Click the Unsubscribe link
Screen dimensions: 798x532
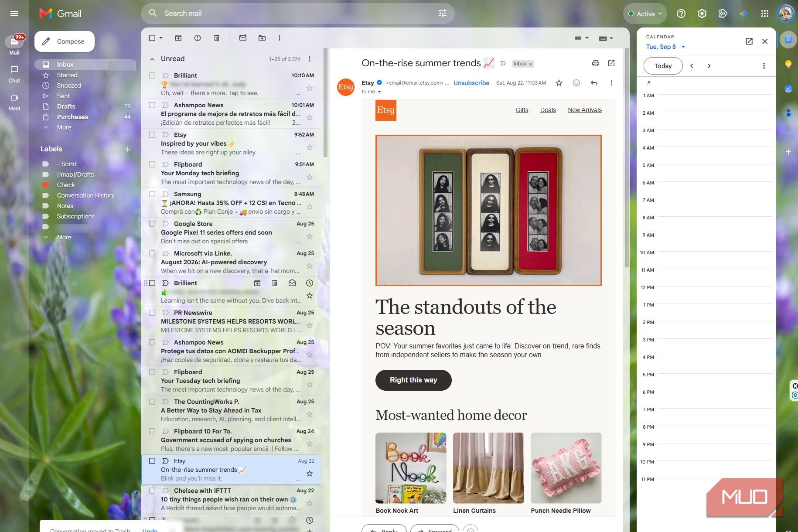(x=471, y=83)
